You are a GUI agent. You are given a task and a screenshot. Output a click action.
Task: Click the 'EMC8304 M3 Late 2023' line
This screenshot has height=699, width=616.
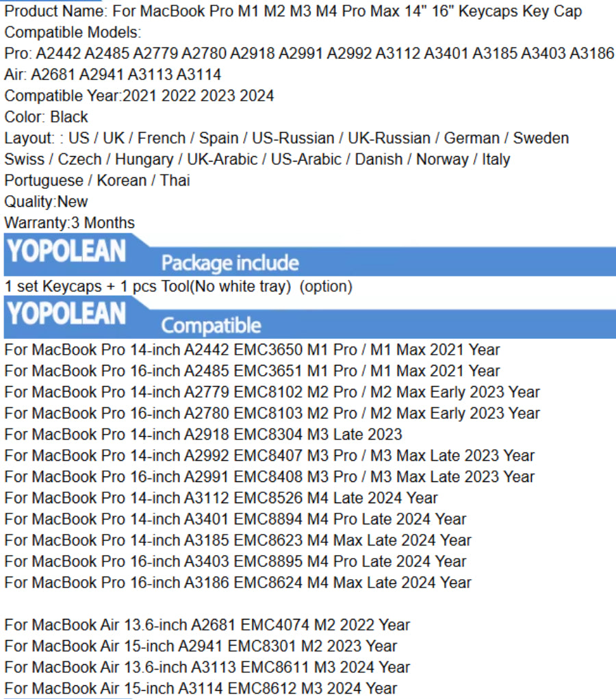[203, 435]
